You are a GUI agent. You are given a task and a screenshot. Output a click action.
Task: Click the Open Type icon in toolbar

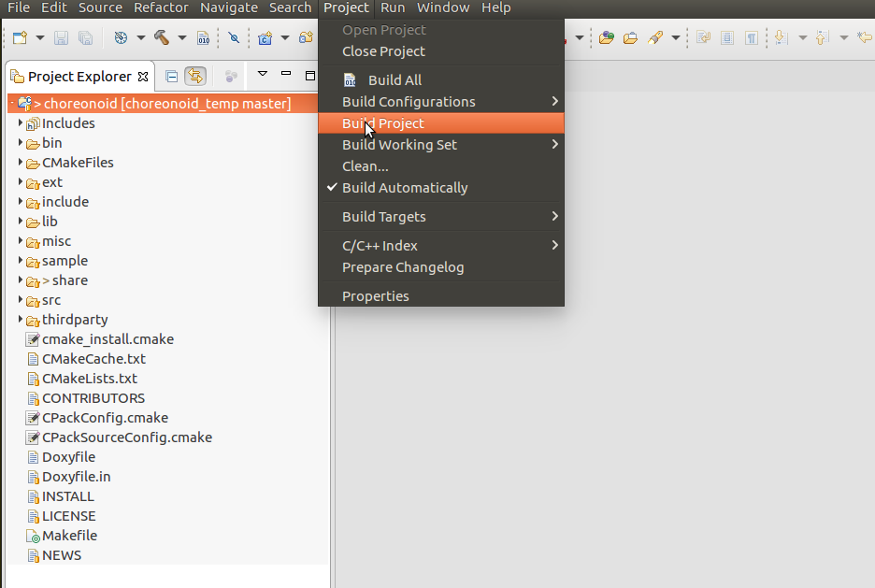tap(607, 38)
